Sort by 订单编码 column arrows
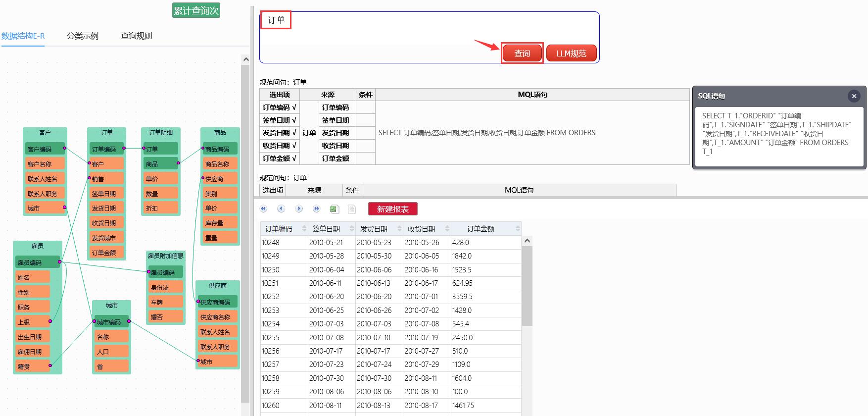868x416 pixels. [x=304, y=229]
